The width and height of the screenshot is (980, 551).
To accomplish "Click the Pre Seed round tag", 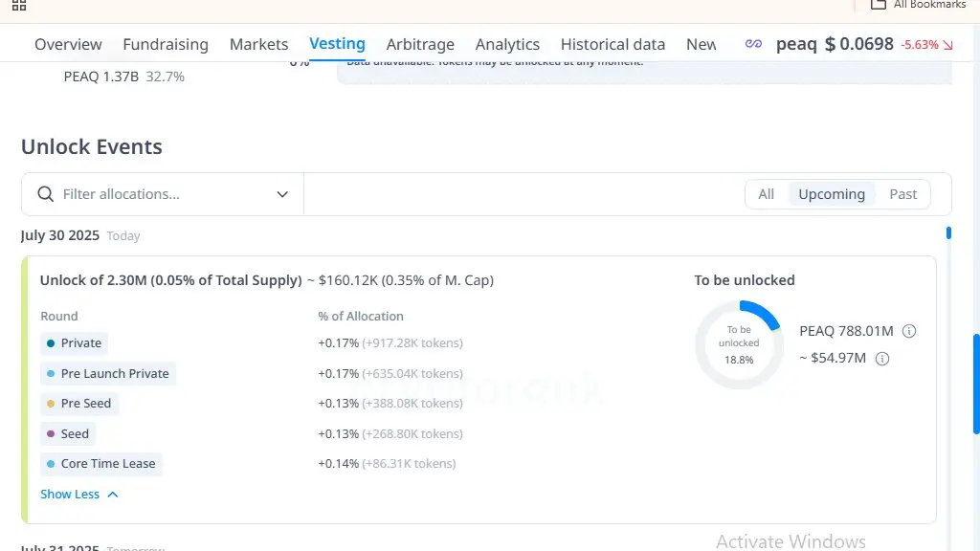I will [x=79, y=404].
